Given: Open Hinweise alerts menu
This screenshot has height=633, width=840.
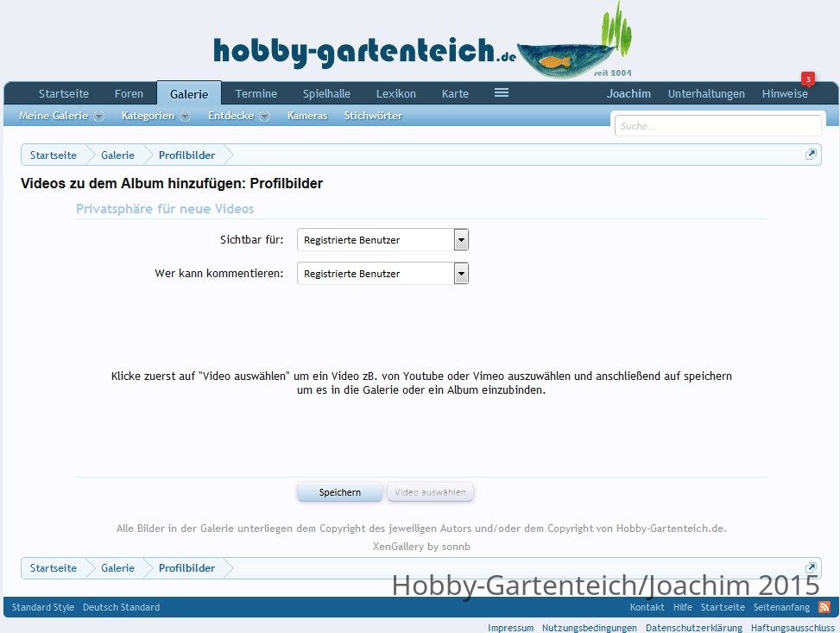Looking at the screenshot, I should click(x=785, y=93).
